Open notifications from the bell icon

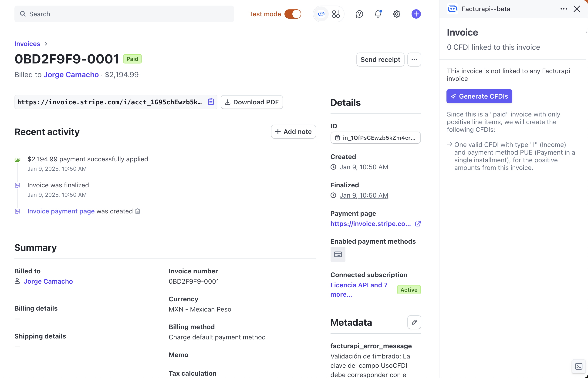(x=378, y=14)
